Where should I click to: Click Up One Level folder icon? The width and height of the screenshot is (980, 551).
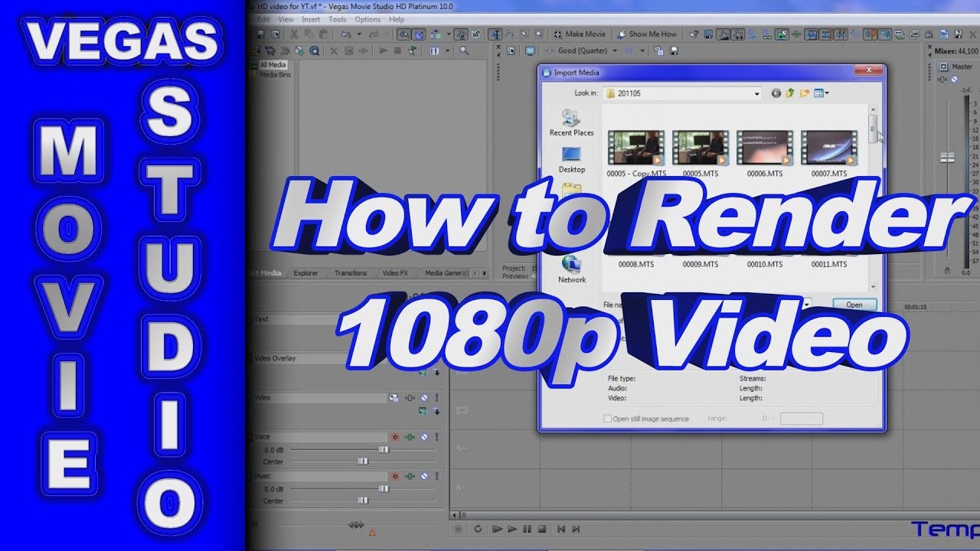pyautogui.click(x=790, y=93)
